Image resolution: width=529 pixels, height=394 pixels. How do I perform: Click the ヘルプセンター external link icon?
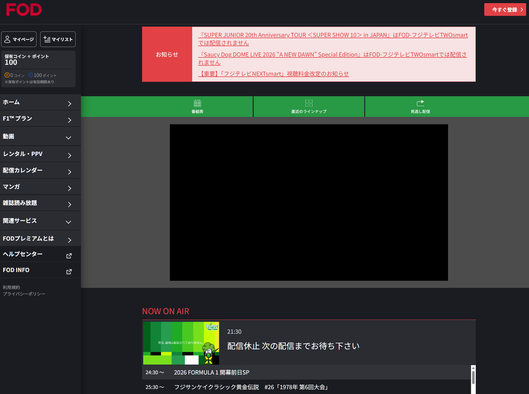point(69,256)
